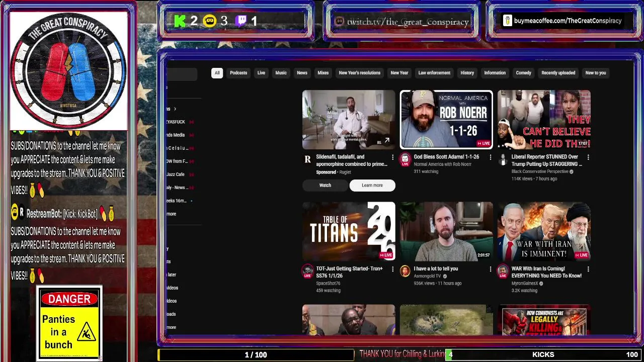The image size is (644, 362).
Task: Open the Asmongold video thumbnail
Action: point(446,231)
